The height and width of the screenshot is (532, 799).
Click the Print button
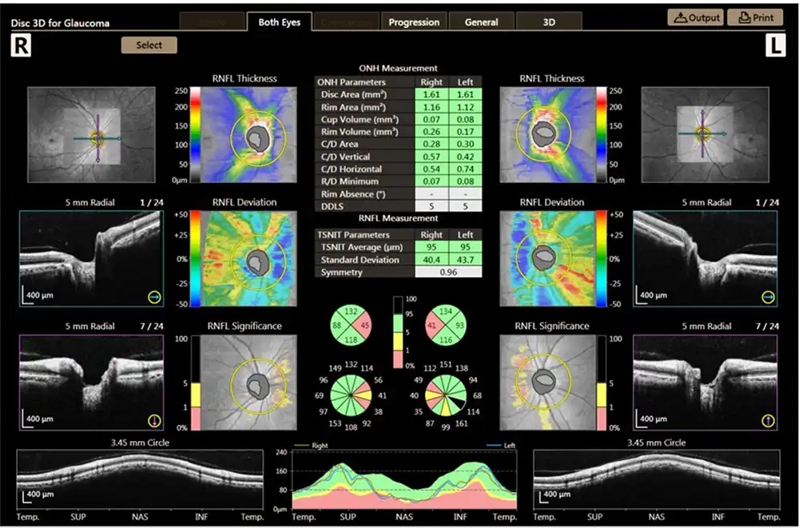[x=755, y=18]
